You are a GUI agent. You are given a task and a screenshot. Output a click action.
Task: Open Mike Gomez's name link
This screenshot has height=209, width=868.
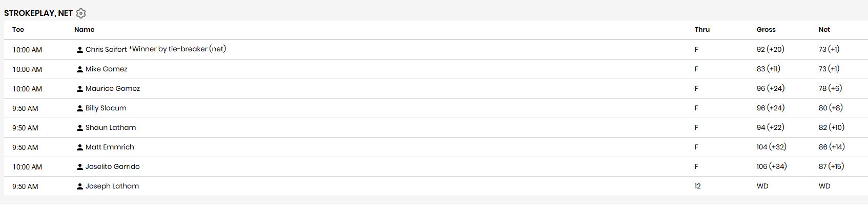(107, 69)
